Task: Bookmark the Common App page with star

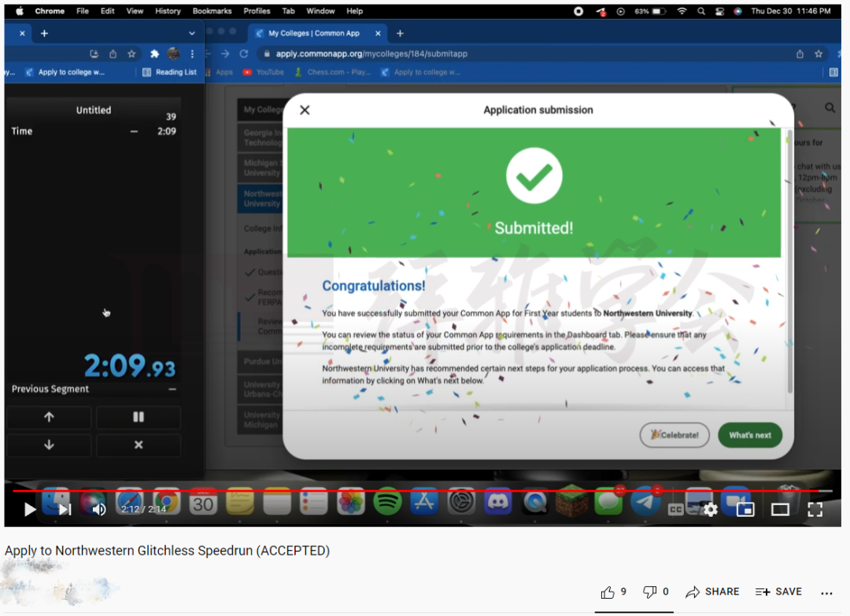Action: point(819,53)
